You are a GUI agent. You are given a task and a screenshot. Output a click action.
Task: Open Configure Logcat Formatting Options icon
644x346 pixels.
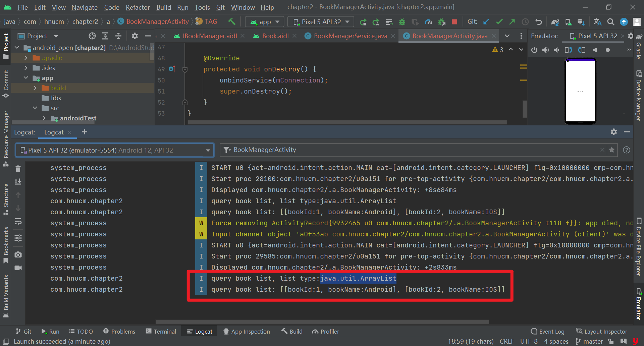[18, 238]
